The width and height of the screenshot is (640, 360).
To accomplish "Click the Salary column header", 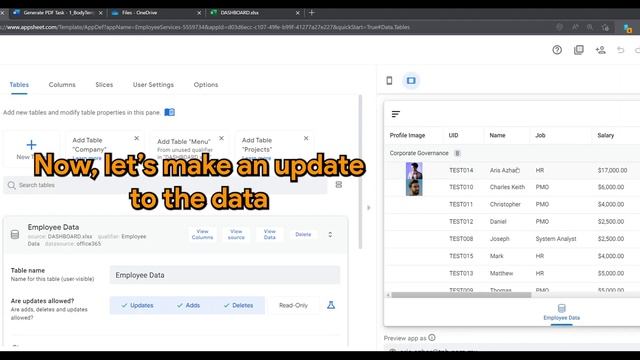I will (x=606, y=135).
